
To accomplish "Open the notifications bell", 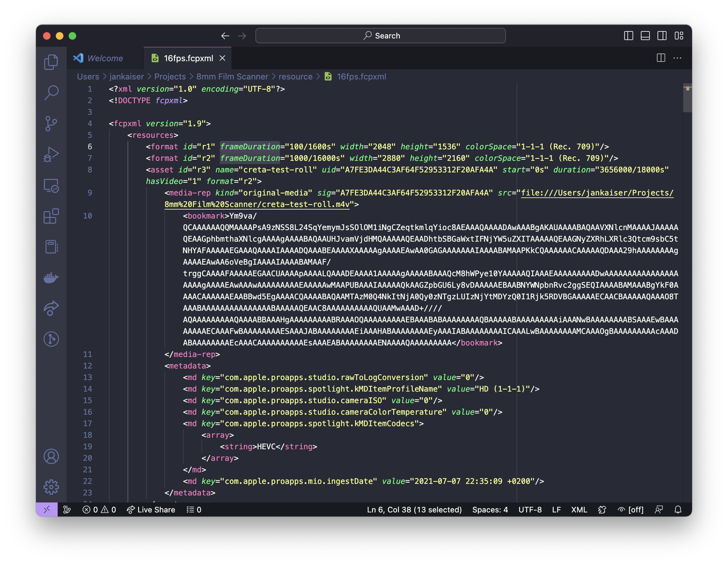I will (x=678, y=510).
